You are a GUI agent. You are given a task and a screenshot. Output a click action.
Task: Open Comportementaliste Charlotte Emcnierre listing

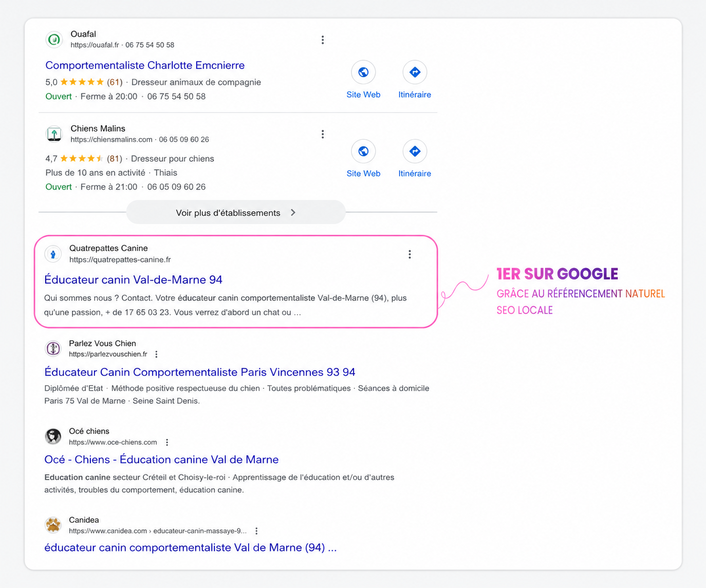(145, 65)
